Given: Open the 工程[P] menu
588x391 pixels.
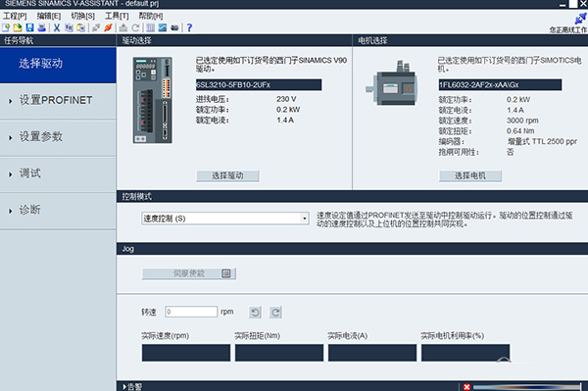Looking at the screenshot, I should [x=15, y=16].
